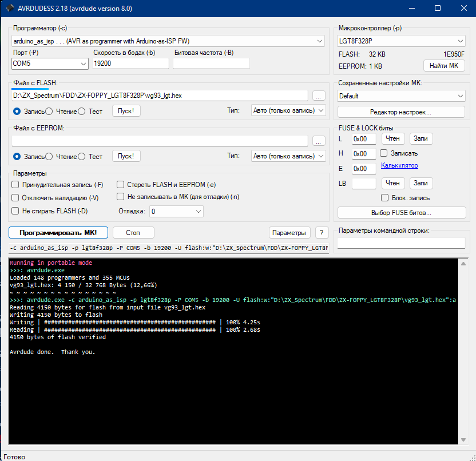This screenshot has height=461, width=476.
Task: Open the saved MCU settings Default dropdown
Action: [x=401, y=96]
